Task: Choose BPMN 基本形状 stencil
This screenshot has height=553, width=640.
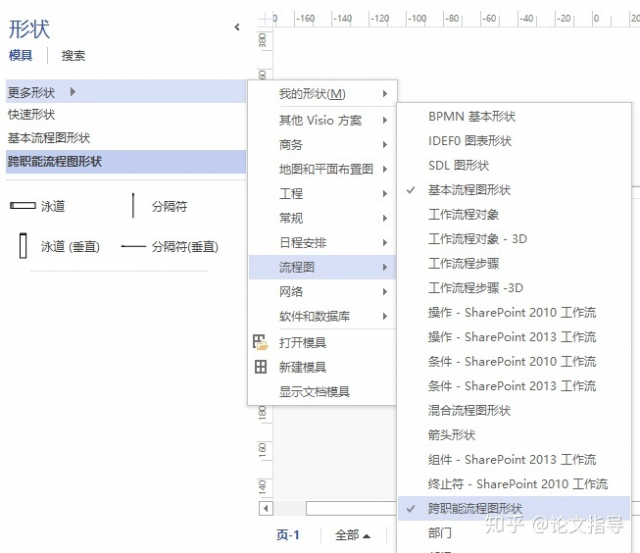Action: (514, 116)
